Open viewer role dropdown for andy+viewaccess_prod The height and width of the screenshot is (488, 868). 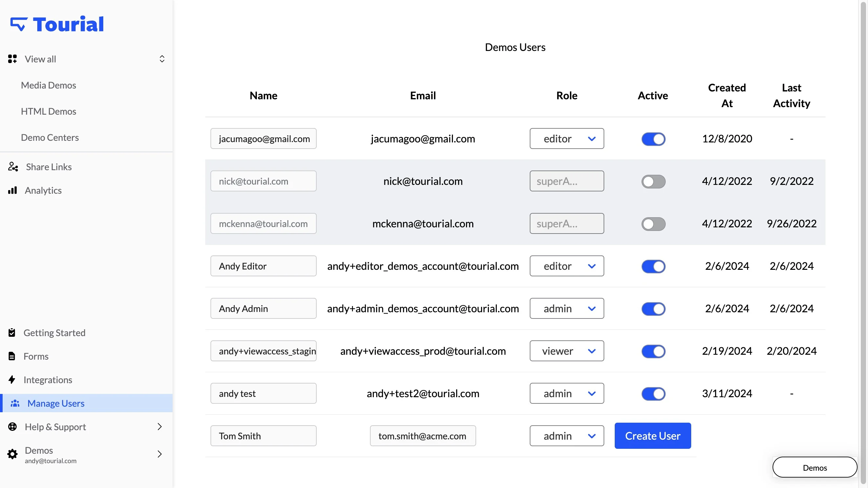567,351
